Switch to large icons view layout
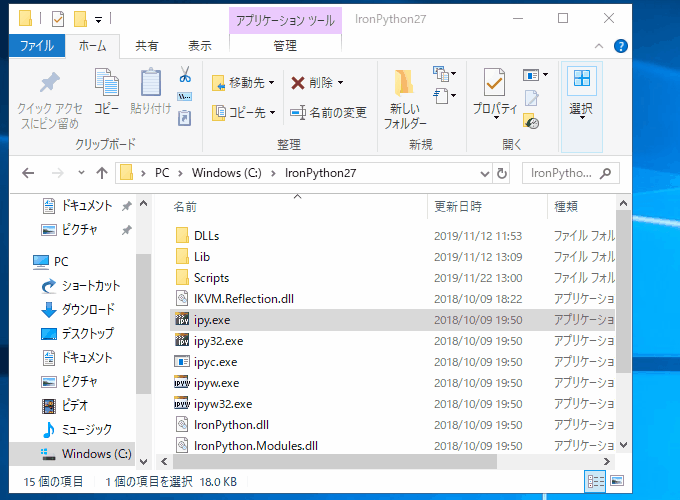This screenshot has height=500, width=680. click(617, 480)
